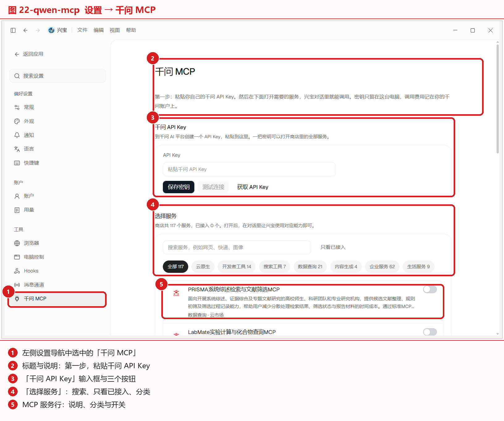504x421 pixels.
Task: Open 浏览器 via globe icon
Action: coord(17,243)
